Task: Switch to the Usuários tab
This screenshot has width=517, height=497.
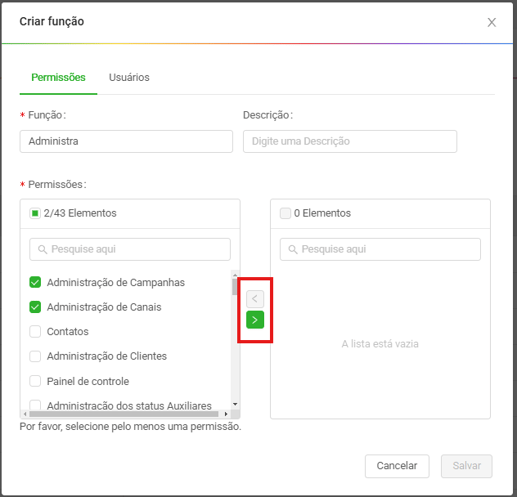Action: point(129,77)
